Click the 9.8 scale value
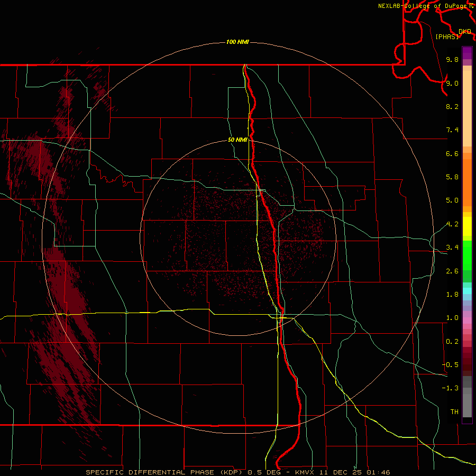 [x=452, y=59]
